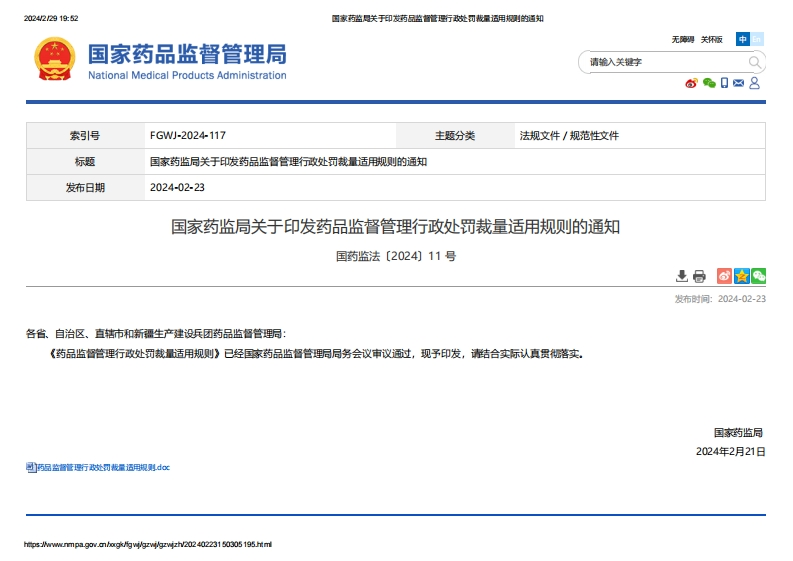Viewport: 793px width, 561px height.
Task: Share article via green WeChat button
Action: click(758, 276)
